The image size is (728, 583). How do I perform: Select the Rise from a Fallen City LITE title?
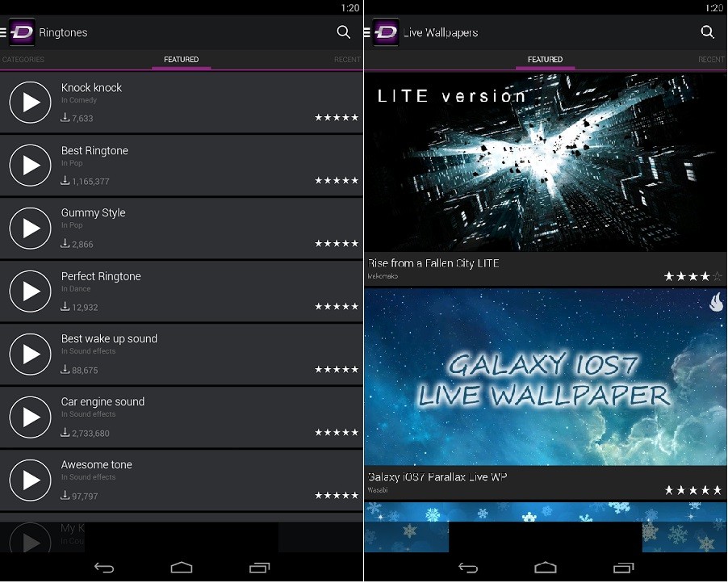click(x=433, y=263)
